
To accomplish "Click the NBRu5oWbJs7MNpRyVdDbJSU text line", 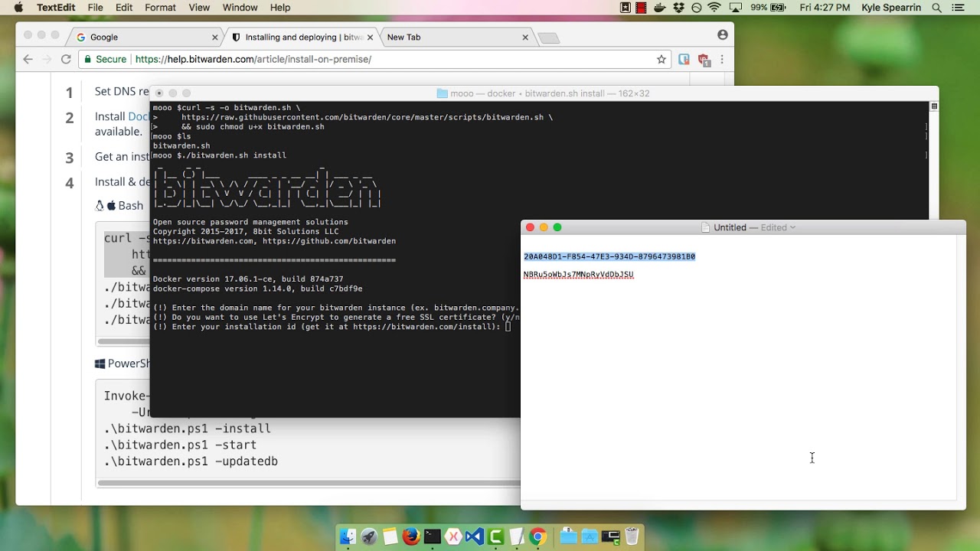I will click(578, 274).
